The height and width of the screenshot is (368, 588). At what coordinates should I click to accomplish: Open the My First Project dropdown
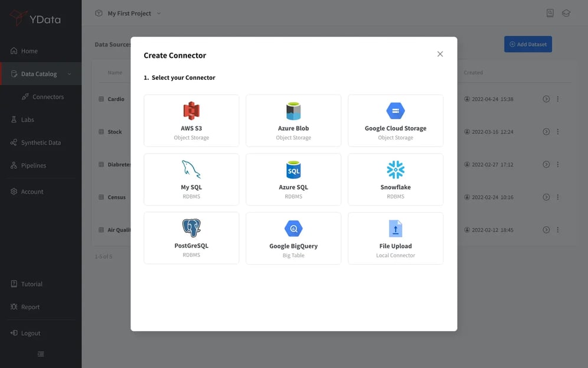[x=129, y=13]
